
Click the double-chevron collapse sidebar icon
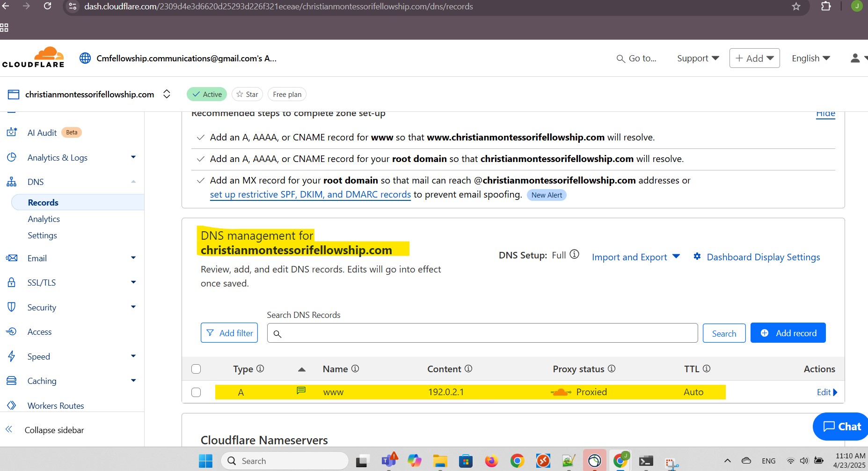coord(9,429)
